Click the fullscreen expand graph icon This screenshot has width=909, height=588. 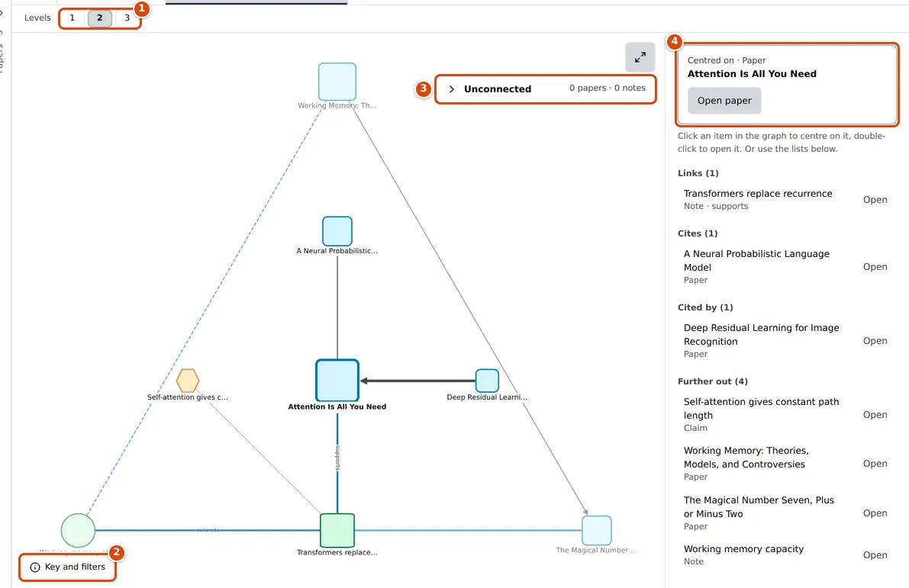[x=640, y=57]
